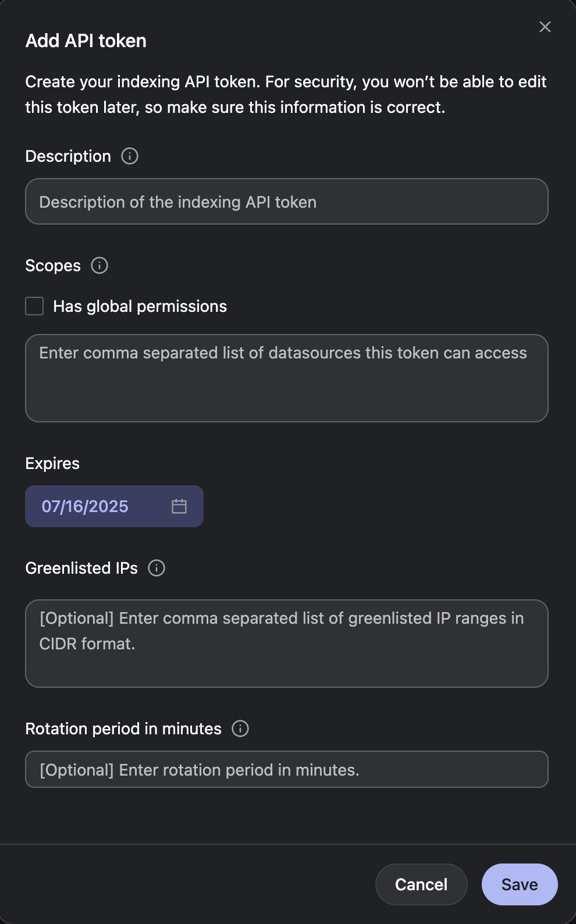Viewport: 576px width, 924px height.
Task: Show the Greenlisted IPs help tooltip
Action: point(155,568)
